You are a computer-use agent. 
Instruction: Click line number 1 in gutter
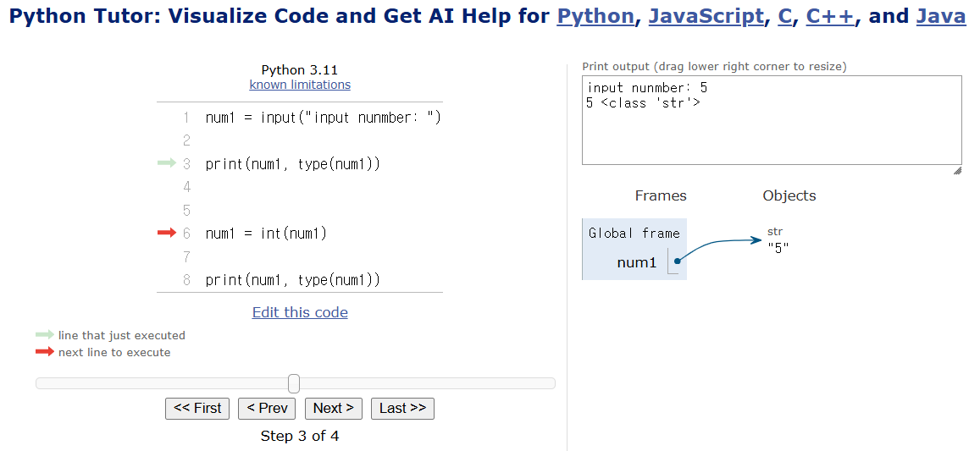(186, 118)
